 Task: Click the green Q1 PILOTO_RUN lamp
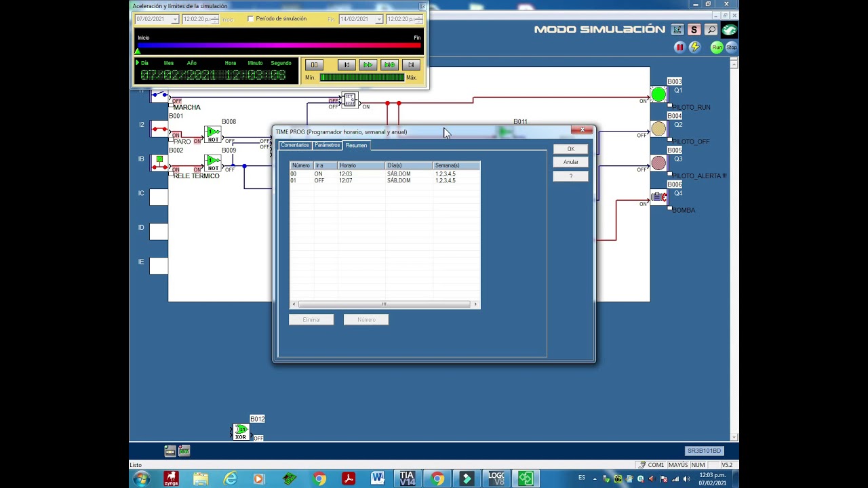pyautogui.click(x=658, y=95)
